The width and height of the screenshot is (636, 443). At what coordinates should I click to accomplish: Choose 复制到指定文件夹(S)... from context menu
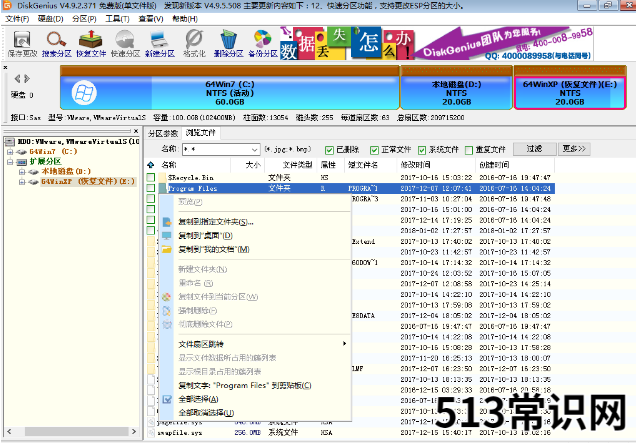click(216, 222)
